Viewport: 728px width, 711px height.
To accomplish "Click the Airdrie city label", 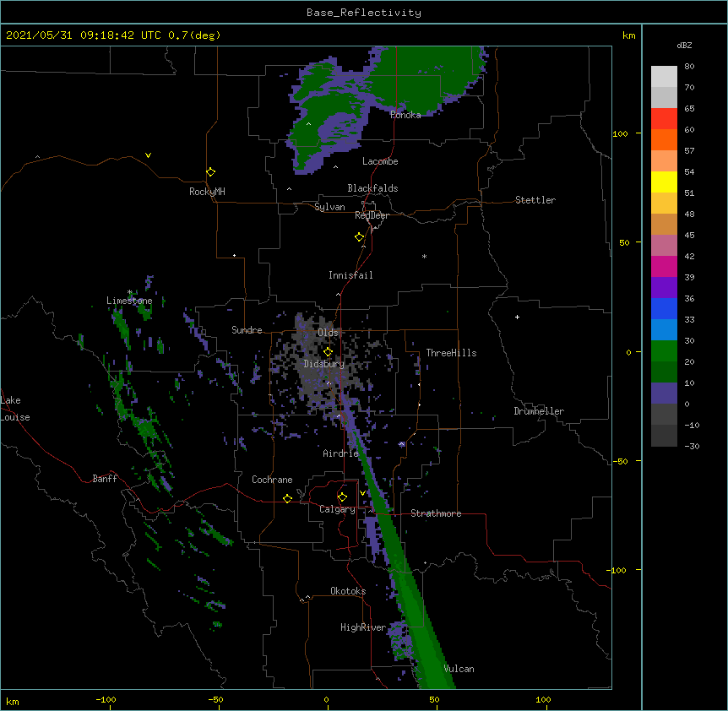I will click(x=341, y=453).
